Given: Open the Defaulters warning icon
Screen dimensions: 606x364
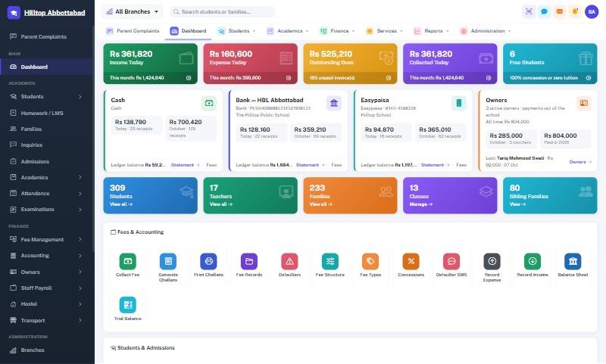Looking at the screenshot, I should (x=289, y=261).
